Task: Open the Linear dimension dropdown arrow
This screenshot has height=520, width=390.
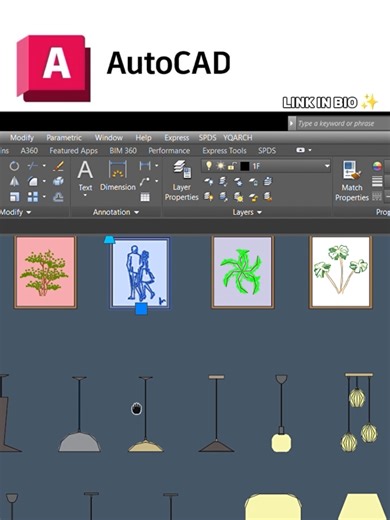Action: coord(156,166)
